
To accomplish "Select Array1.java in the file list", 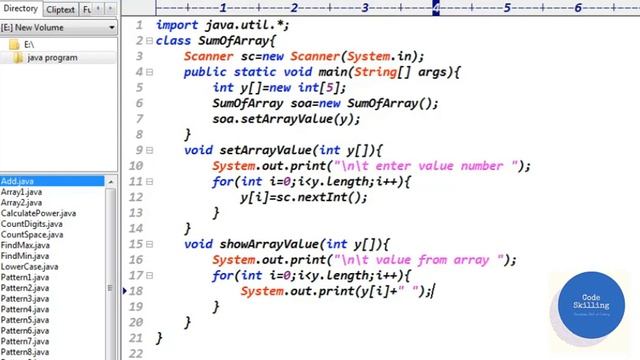I will (x=21, y=192).
